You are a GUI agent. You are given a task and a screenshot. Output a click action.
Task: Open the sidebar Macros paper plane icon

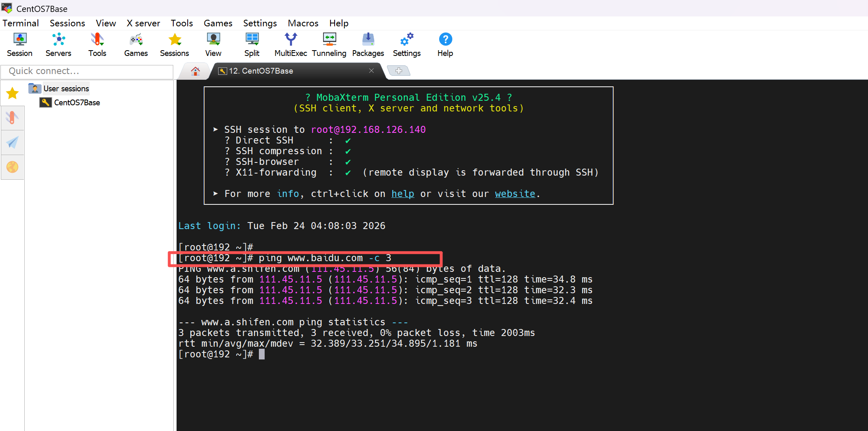(x=12, y=143)
